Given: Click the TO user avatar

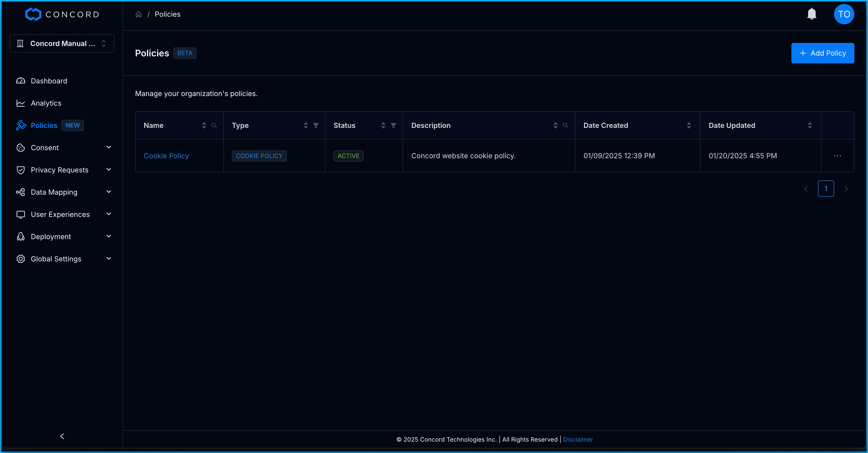Looking at the screenshot, I should tap(844, 14).
